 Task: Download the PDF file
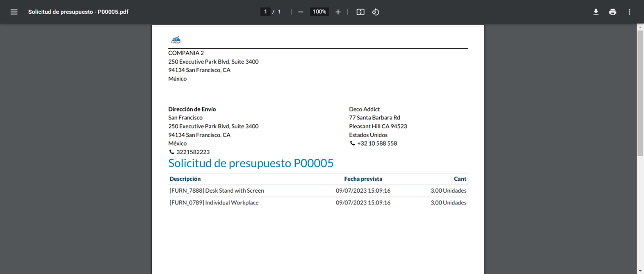(x=596, y=12)
